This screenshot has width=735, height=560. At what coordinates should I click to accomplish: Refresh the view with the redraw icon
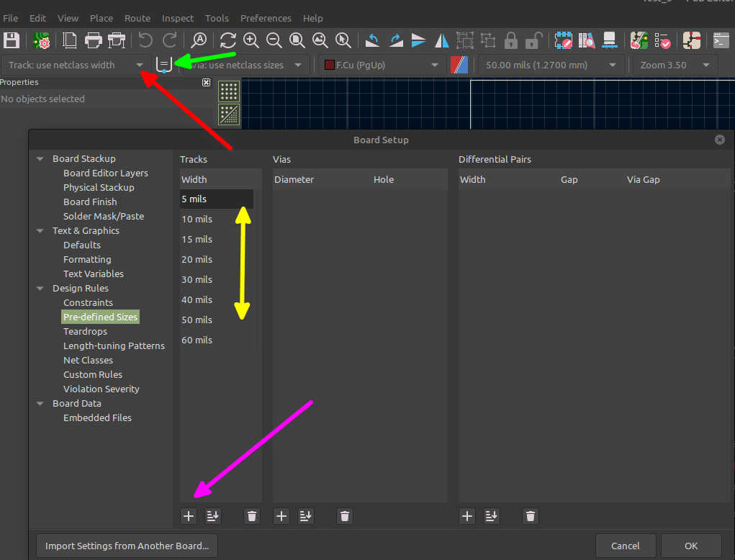click(228, 40)
